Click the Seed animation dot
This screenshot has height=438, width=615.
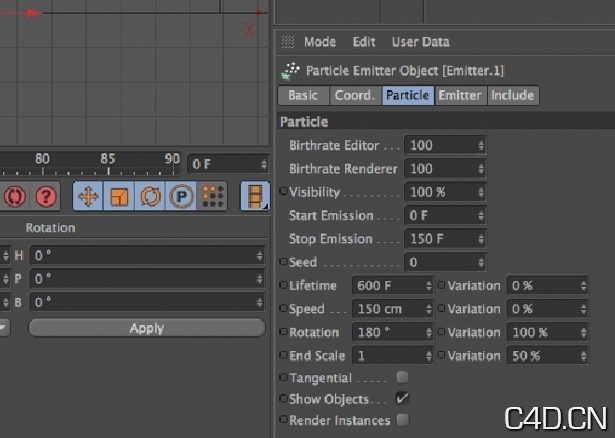[283, 262]
